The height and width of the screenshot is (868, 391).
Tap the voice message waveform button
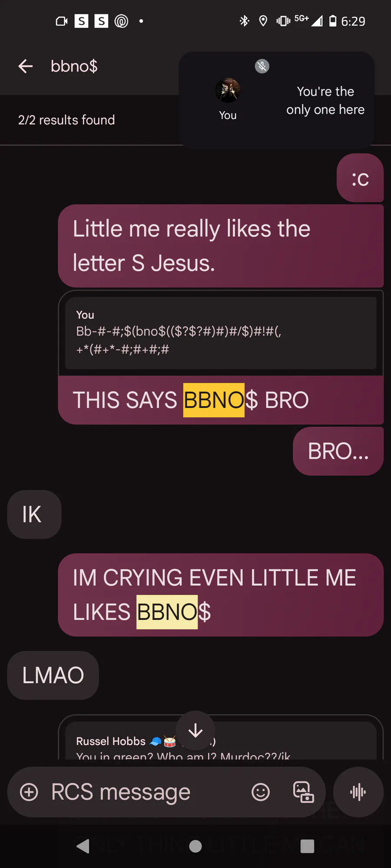[358, 792]
